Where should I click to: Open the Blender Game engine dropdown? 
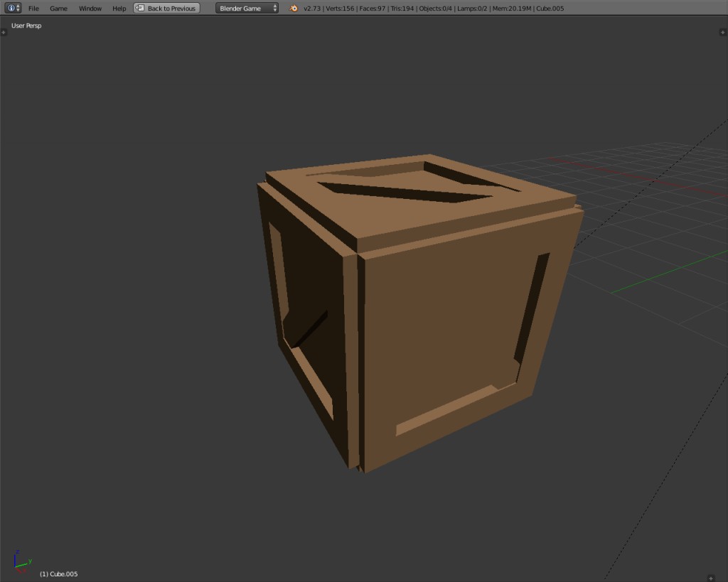242,9
